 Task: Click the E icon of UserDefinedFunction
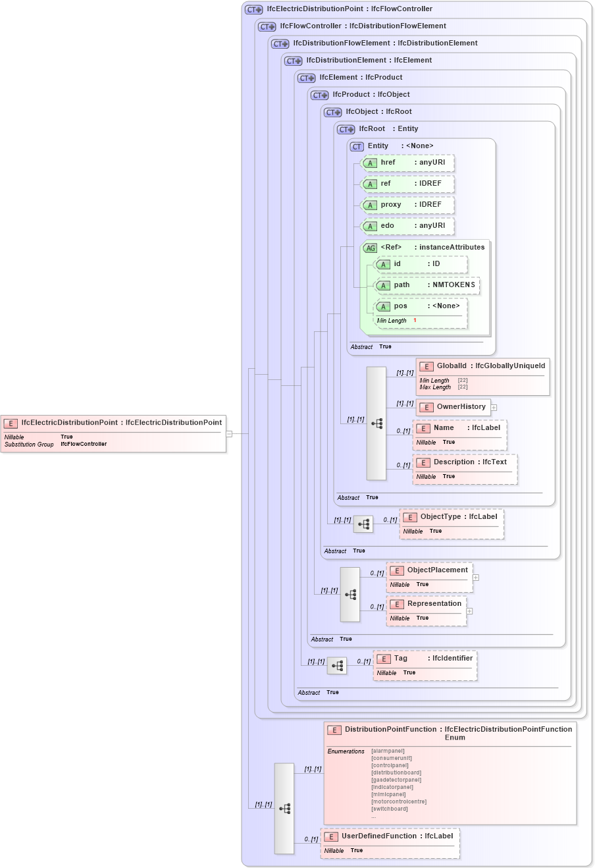point(331,836)
